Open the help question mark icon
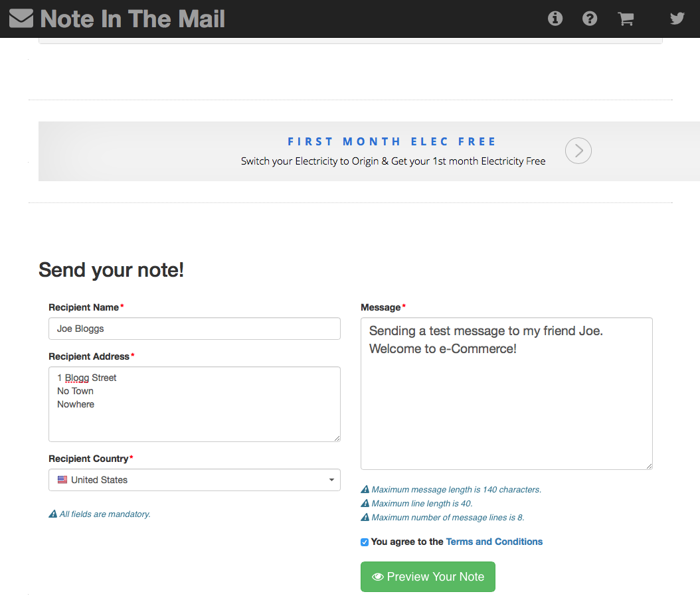The height and width of the screenshot is (598, 700). tap(589, 19)
